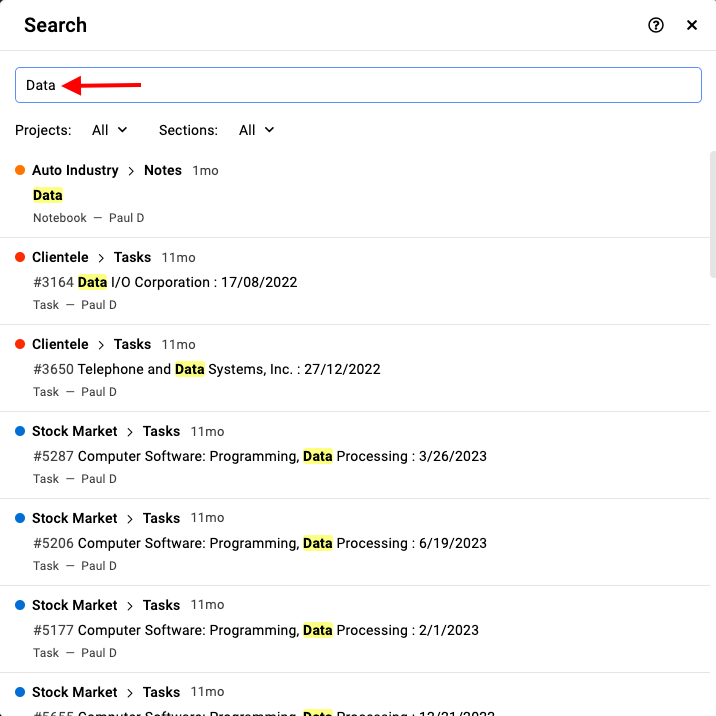Click chevron after Stock Market above #5177
The image size is (716, 716).
point(130,606)
